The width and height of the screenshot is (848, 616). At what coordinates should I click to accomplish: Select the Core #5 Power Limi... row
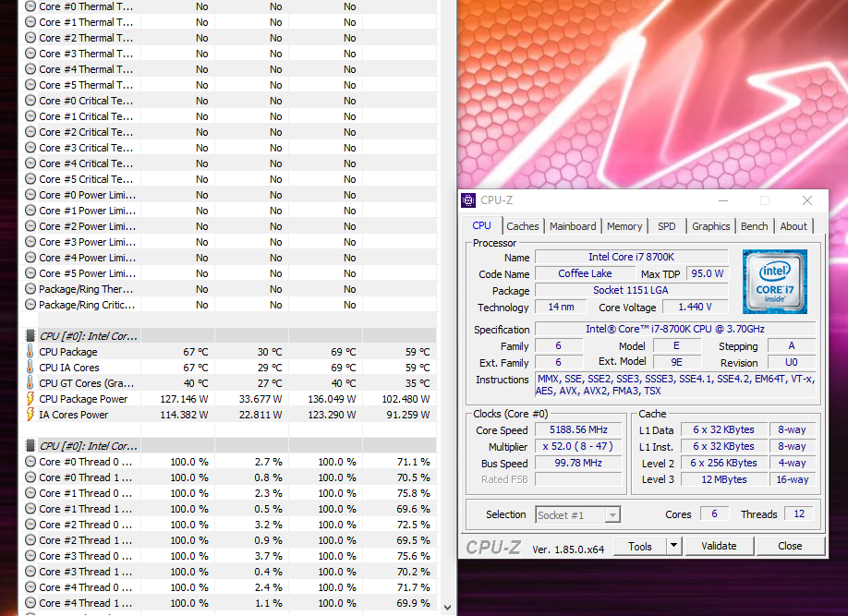click(227, 273)
